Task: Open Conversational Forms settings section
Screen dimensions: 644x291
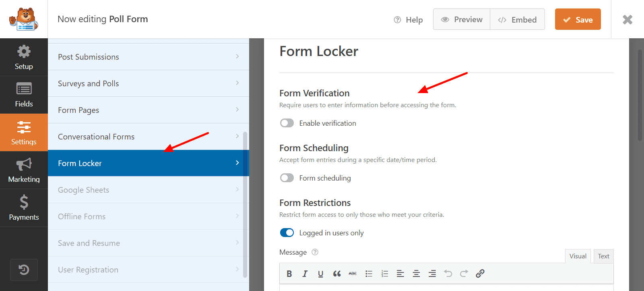Action: [149, 137]
